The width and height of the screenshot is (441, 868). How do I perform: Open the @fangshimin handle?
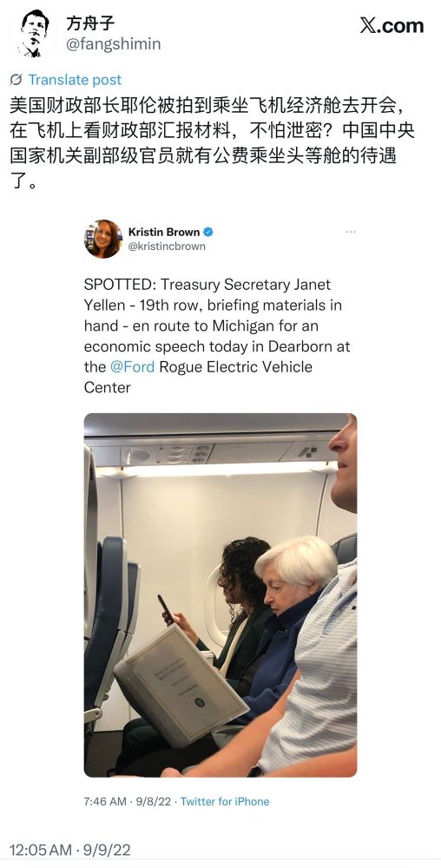coord(114,44)
